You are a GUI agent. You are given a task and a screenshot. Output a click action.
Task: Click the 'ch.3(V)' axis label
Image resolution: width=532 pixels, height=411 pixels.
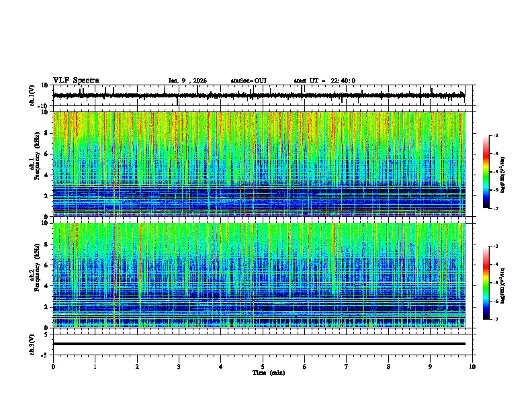coord(32,345)
